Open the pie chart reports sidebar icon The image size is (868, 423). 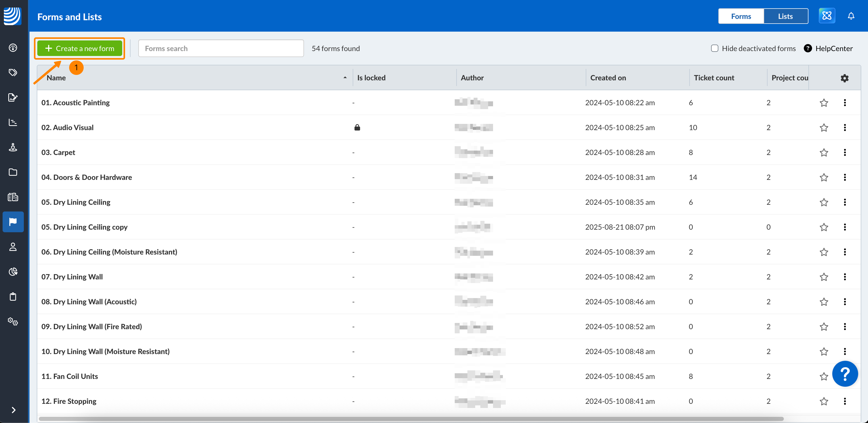[x=13, y=272]
